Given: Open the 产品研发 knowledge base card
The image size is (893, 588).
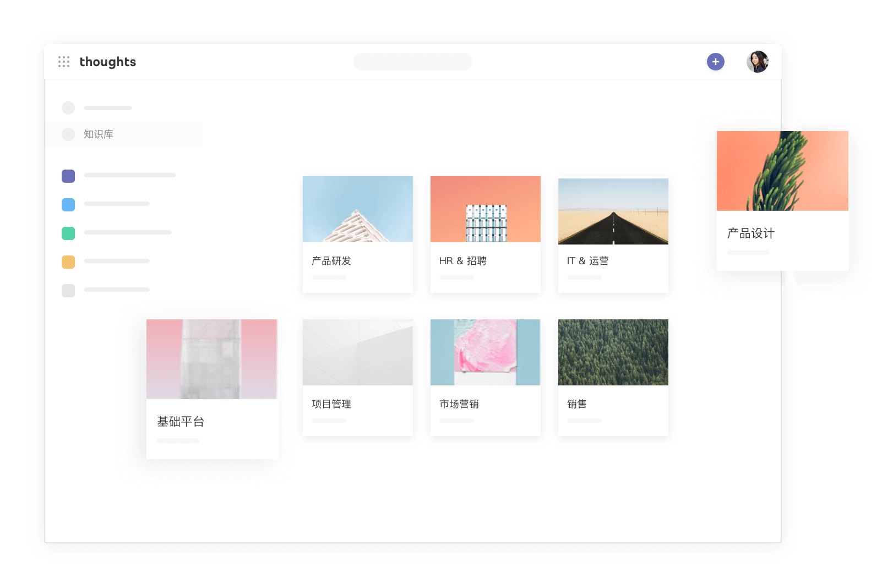Looking at the screenshot, I should pos(357,234).
